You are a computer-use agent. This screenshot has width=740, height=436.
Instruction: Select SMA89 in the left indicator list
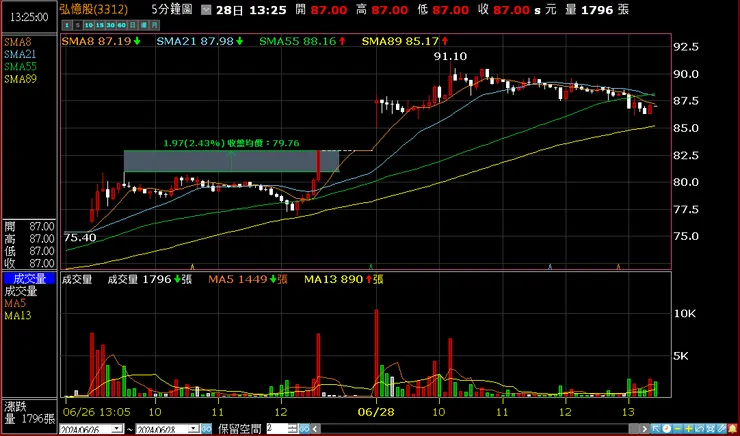(20, 79)
